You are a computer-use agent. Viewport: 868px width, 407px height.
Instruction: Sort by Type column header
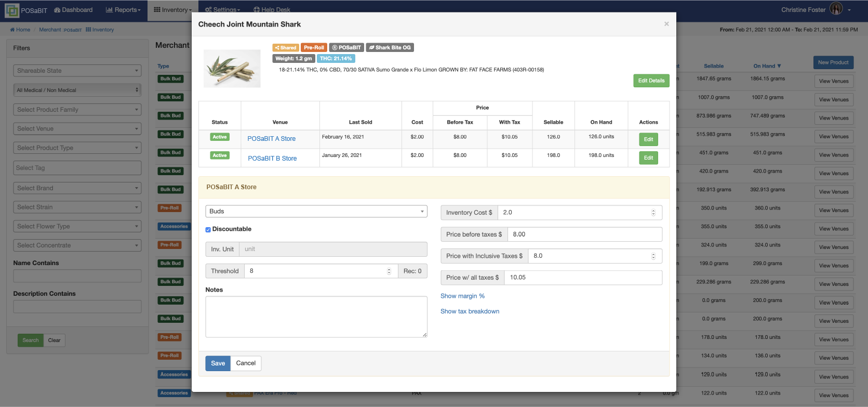point(163,66)
